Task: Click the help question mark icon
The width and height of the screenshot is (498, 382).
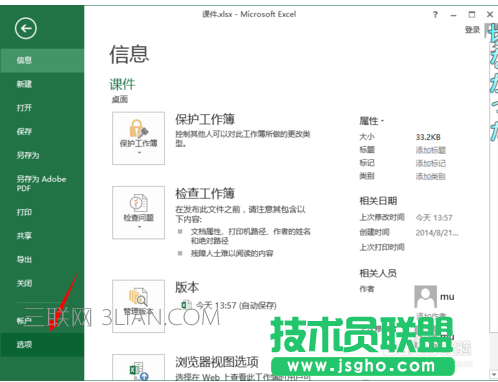Action: (x=435, y=15)
